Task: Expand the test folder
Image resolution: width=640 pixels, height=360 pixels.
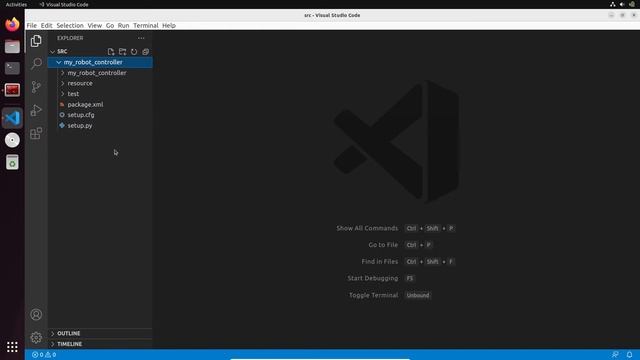Action: (62, 94)
